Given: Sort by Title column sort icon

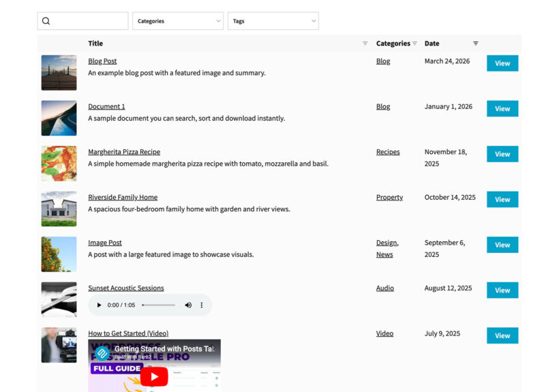Looking at the screenshot, I should point(365,44).
